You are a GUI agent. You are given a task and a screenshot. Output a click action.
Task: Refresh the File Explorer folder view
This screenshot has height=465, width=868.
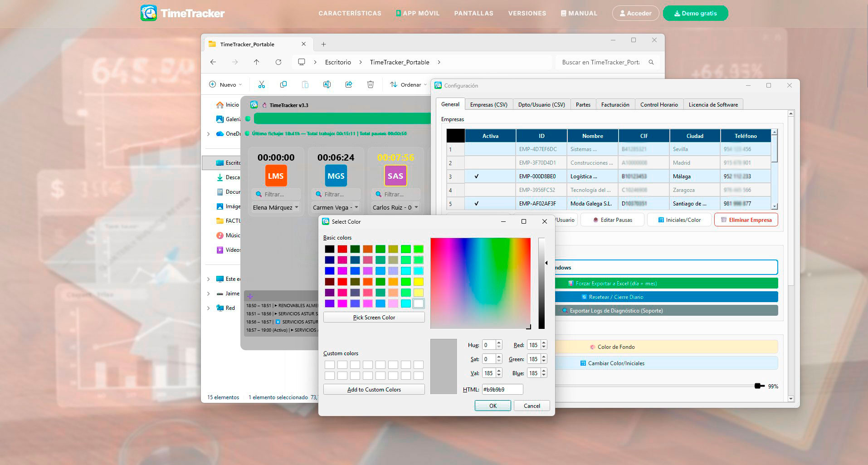(278, 62)
